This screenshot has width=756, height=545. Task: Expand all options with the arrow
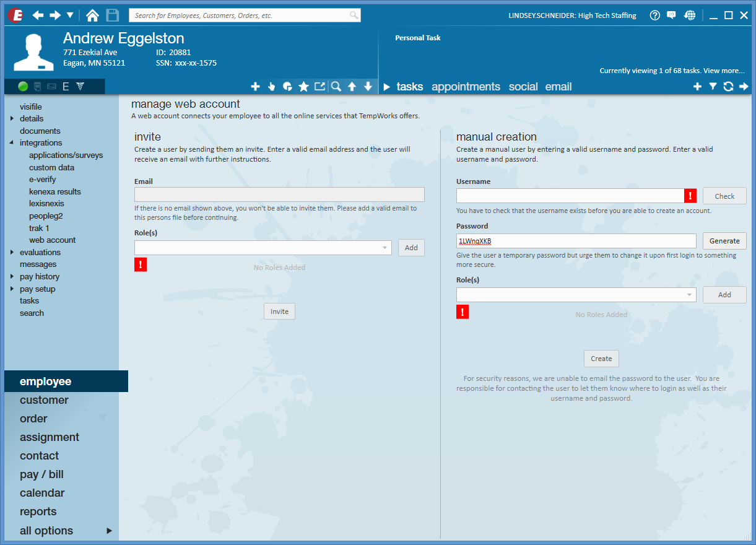pos(110,531)
